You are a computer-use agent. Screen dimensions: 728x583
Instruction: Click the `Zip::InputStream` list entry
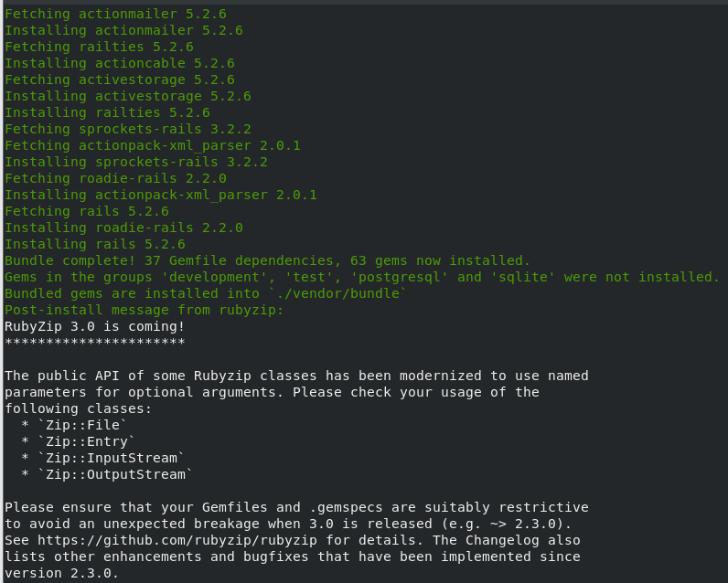point(111,458)
